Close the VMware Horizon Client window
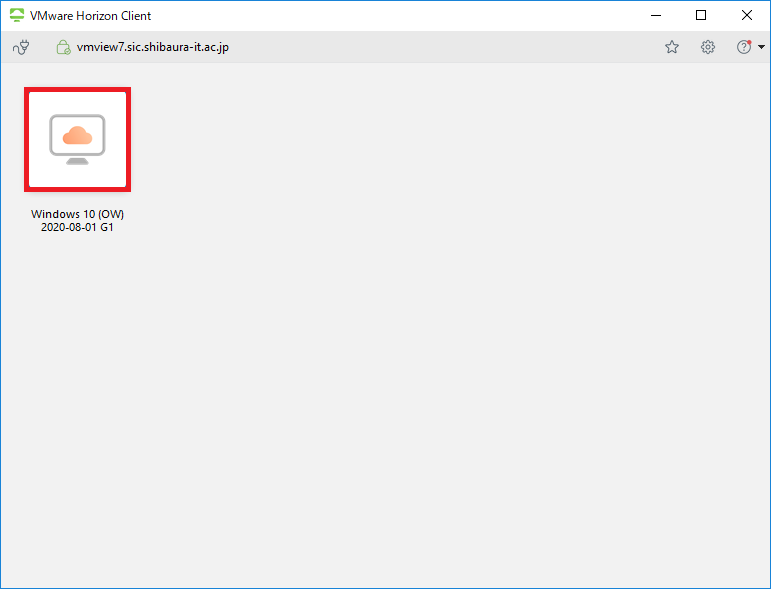 coord(746,15)
